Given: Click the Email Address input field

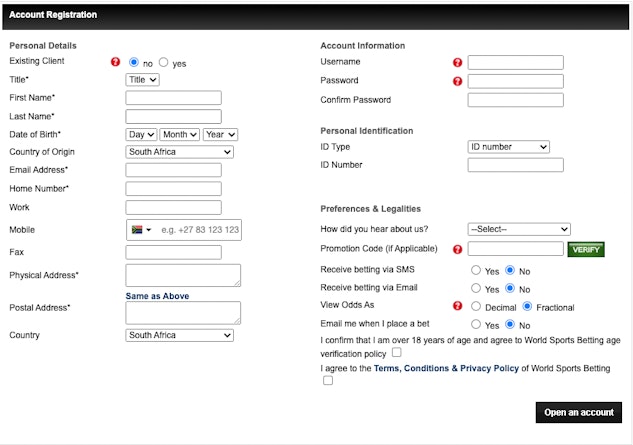Looking at the screenshot, I should [x=174, y=170].
